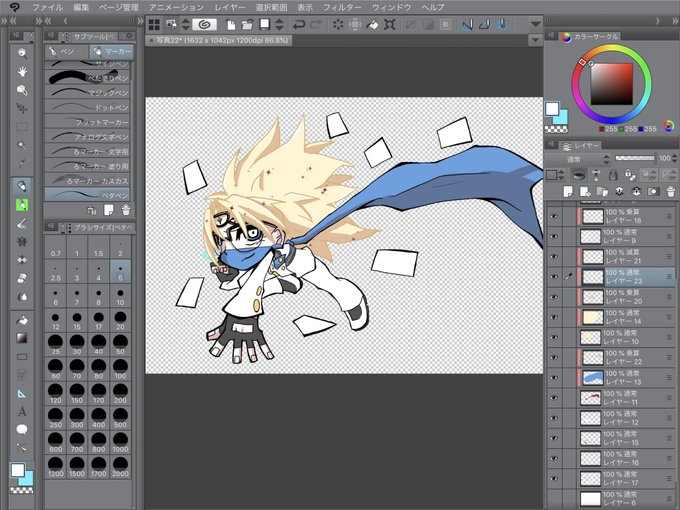This screenshot has width=680, height=510.
Task: Choose the ドットペン brush preset
Action: tap(88, 107)
